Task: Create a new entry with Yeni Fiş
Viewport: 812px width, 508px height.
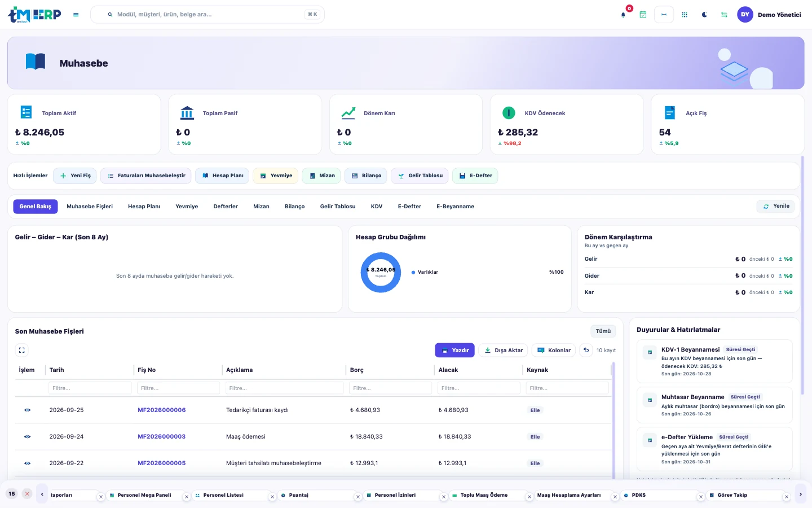Action: (x=75, y=176)
